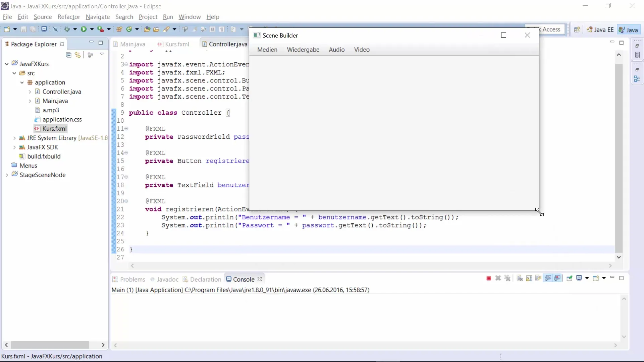This screenshot has height=362, width=644.
Task: Click Remove All Terminated Launches icon
Action: (x=507, y=278)
